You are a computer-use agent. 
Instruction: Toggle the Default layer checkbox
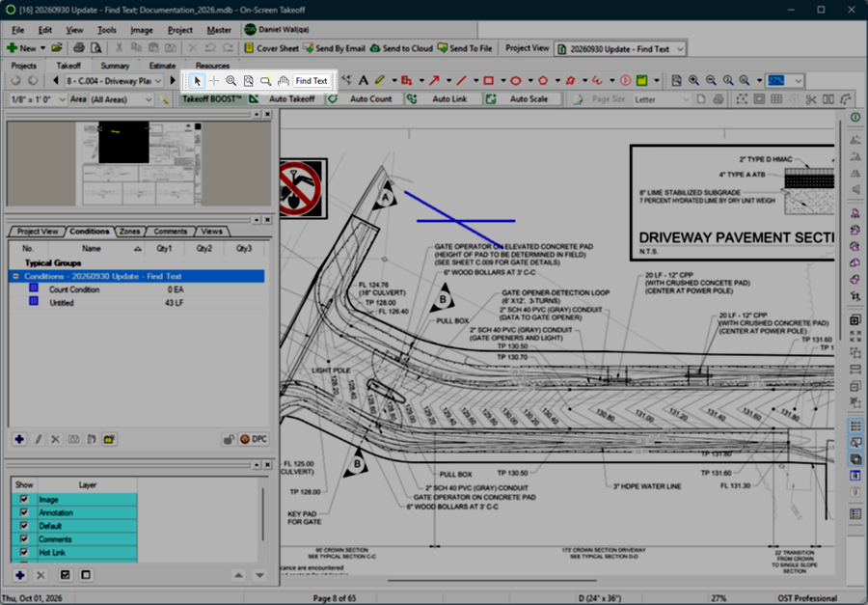pos(24,526)
